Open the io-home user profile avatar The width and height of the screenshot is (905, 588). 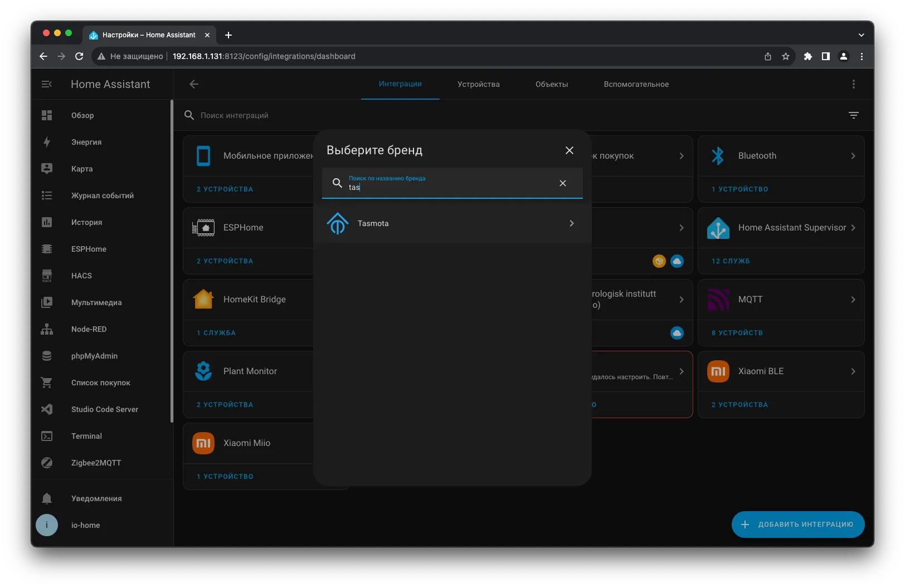[x=47, y=525]
